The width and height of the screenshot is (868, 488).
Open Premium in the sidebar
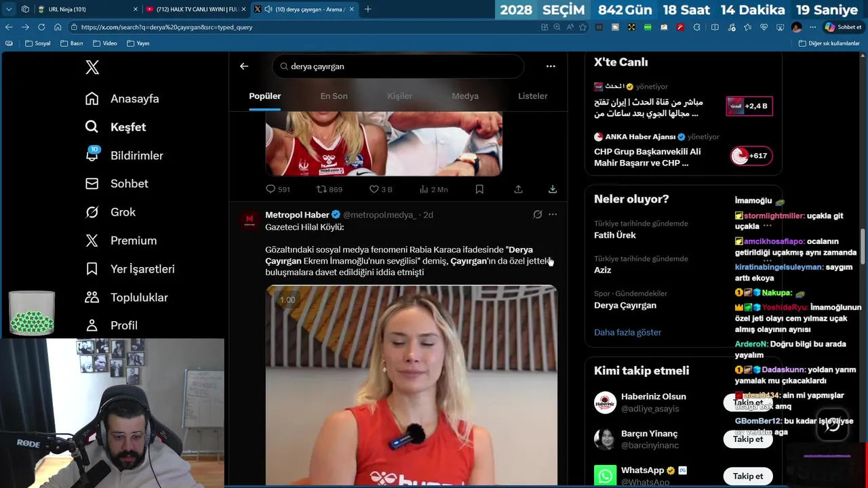[x=121, y=241]
